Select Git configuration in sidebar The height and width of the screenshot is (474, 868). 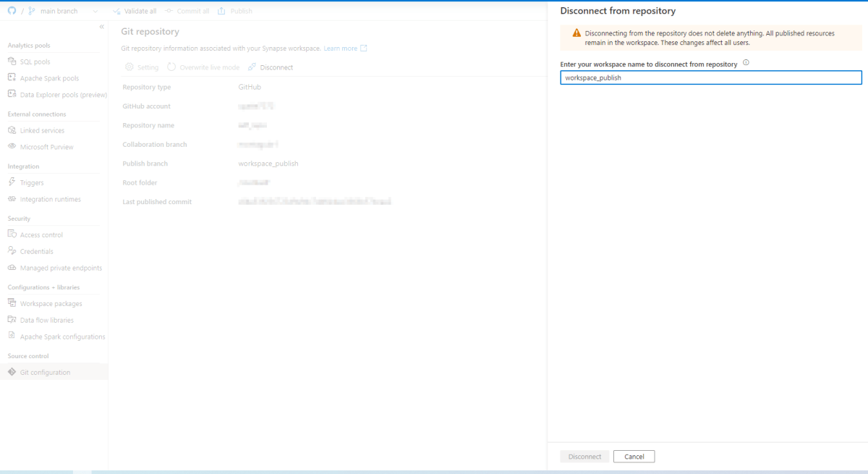[x=54, y=372]
